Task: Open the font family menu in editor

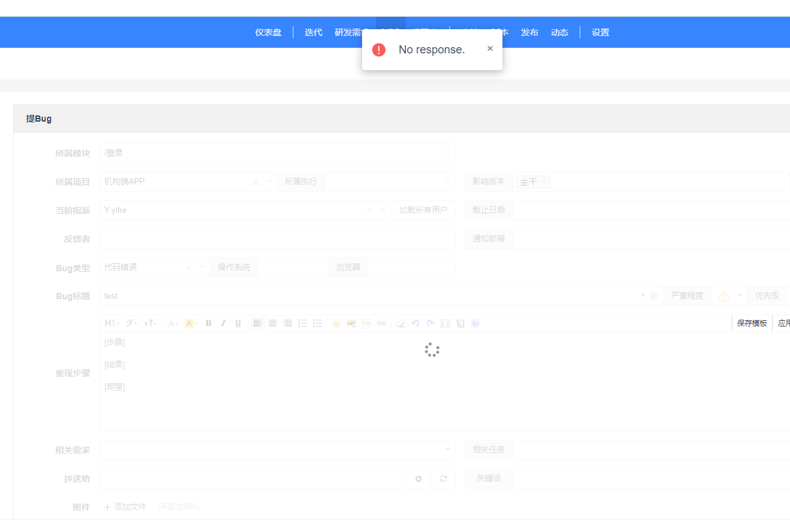Action: (131, 323)
